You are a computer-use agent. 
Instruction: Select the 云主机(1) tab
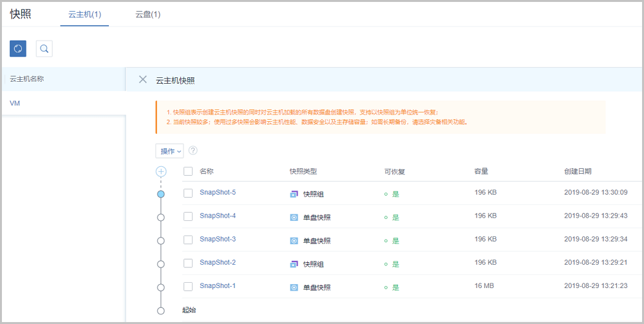[84, 14]
